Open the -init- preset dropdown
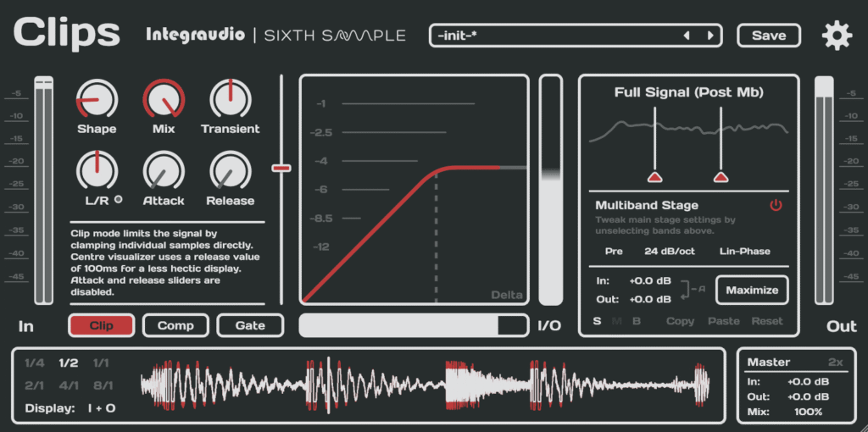 click(x=559, y=36)
